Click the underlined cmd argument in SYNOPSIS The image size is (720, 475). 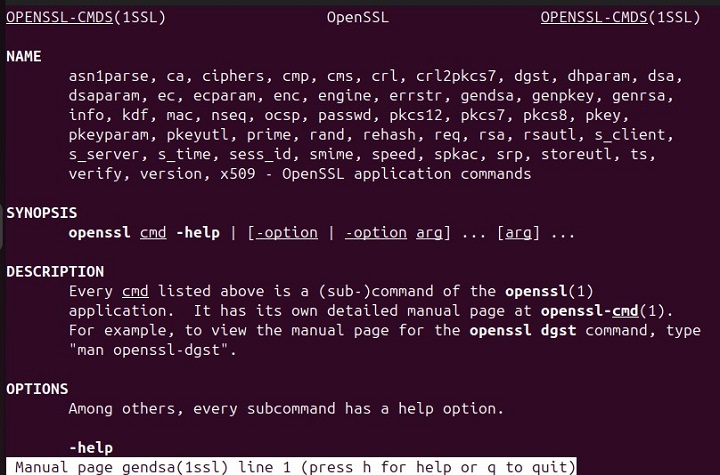(x=153, y=233)
